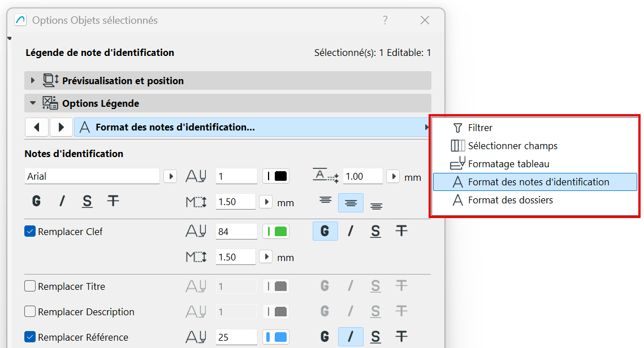
Task: Enable underline for Notes d'identification text
Action: 87,201
